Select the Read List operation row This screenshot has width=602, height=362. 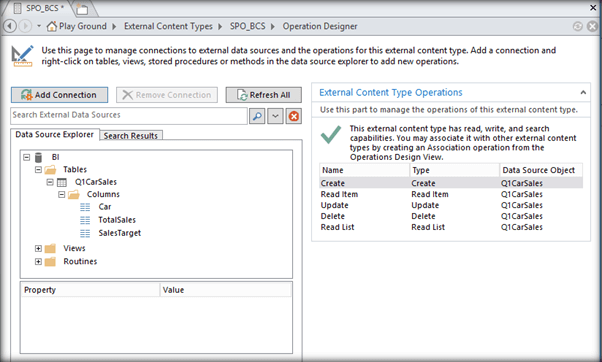tap(451, 227)
